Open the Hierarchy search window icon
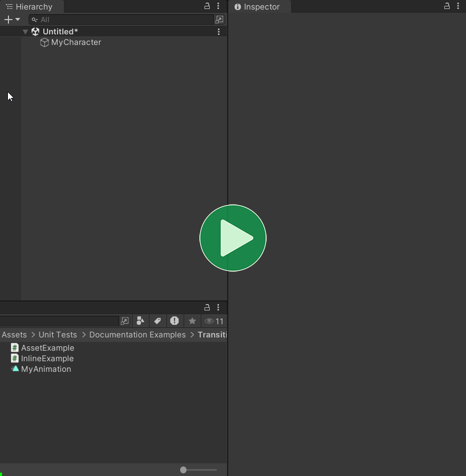Viewport: 466px width, 476px height. (219, 20)
